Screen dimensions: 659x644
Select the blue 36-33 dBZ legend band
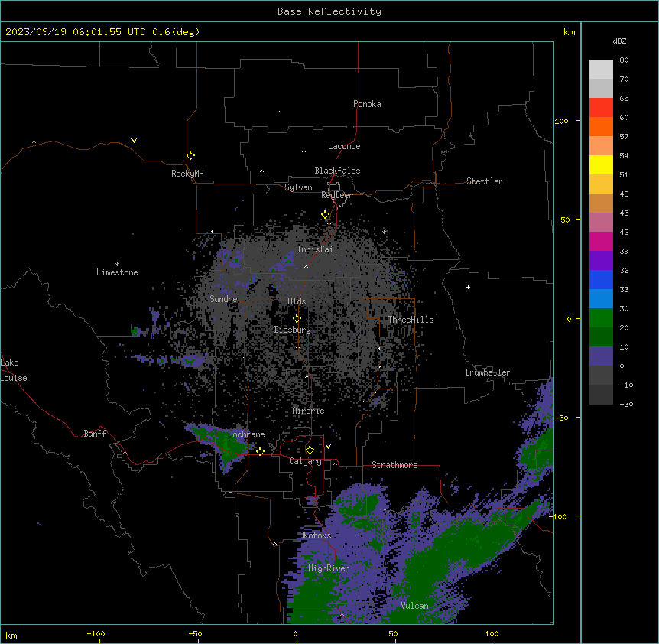click(x=601, y=279)
